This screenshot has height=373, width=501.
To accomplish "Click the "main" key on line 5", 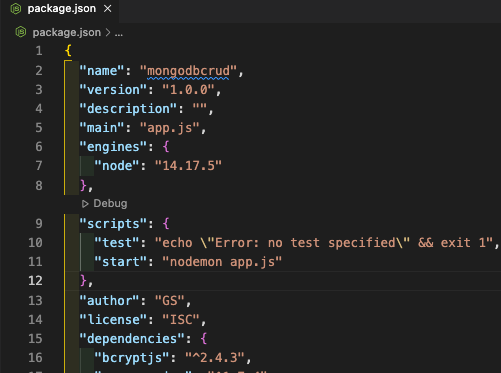I will pyautogui.click(x=102, y=128).
